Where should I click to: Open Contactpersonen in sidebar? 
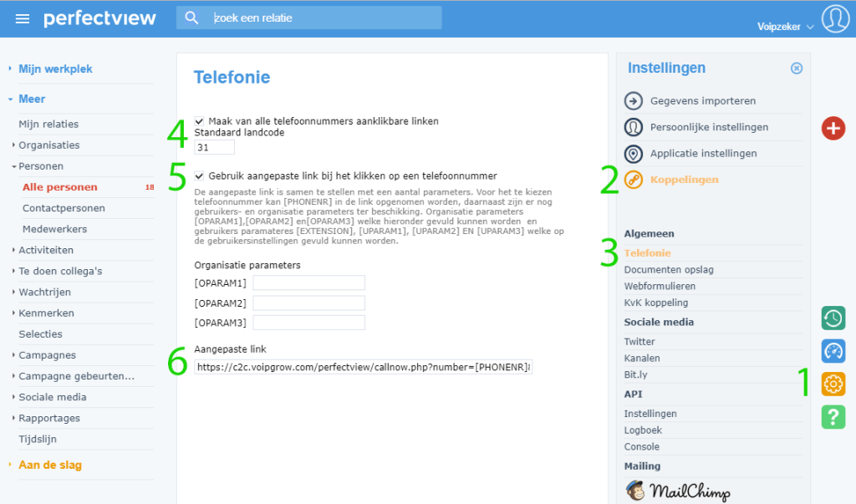point(64,208)
